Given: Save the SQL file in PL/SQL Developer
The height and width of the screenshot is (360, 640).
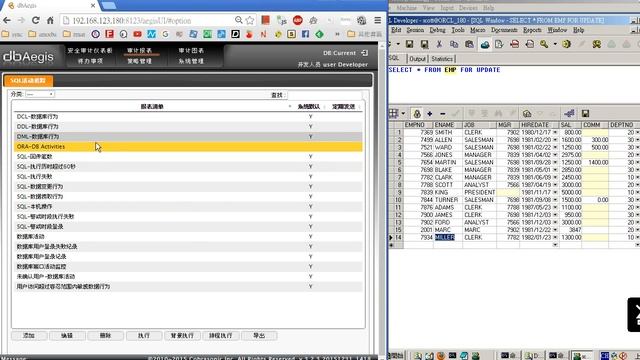Looking at the screenshot, I should click(409, 44).
